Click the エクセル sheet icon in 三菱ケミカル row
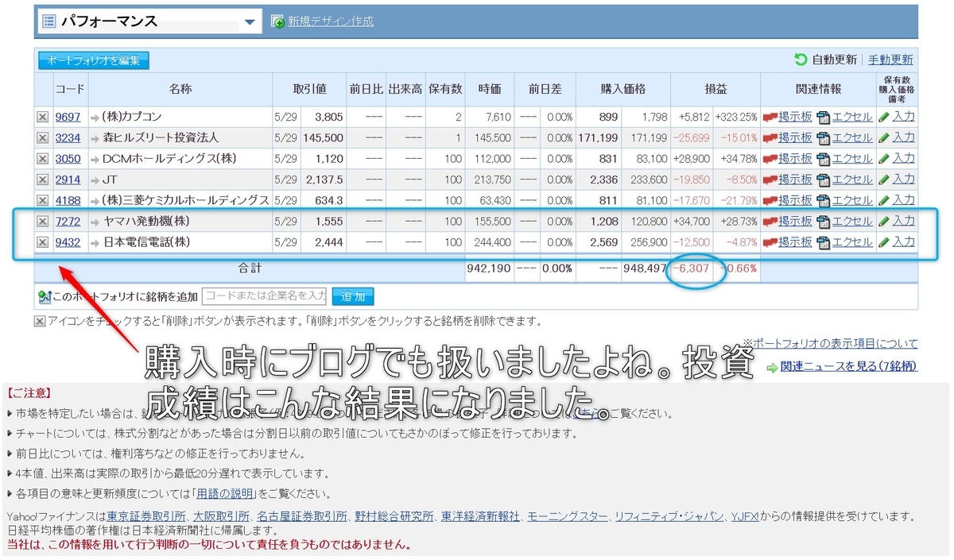This screenshot has height=560, width=954. click(x=824, y=201)
